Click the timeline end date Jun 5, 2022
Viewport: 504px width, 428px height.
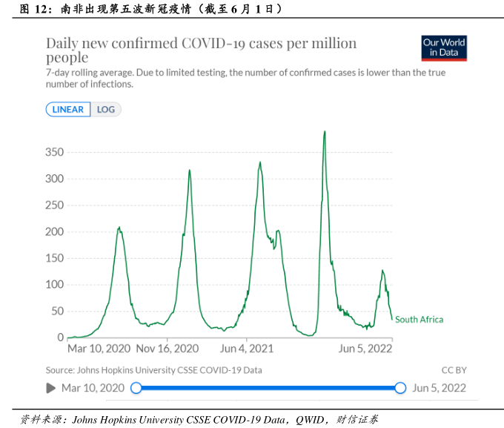click(x=439, y=387)
